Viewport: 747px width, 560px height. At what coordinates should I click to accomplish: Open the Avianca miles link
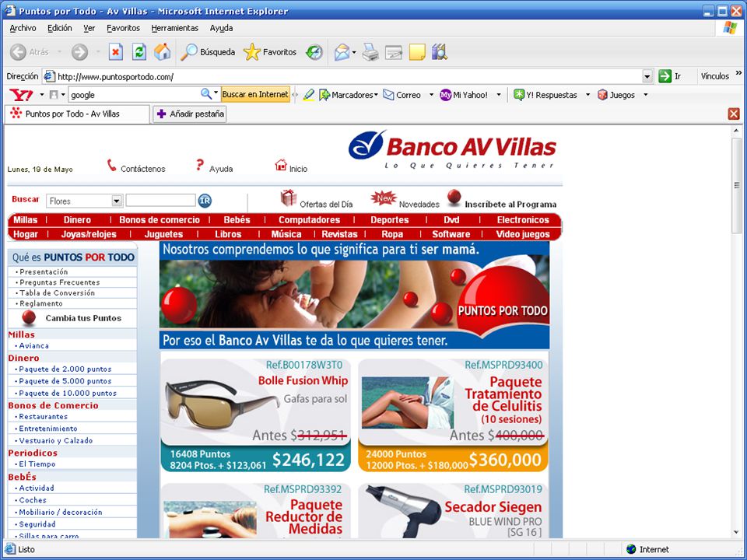(33, 345)
